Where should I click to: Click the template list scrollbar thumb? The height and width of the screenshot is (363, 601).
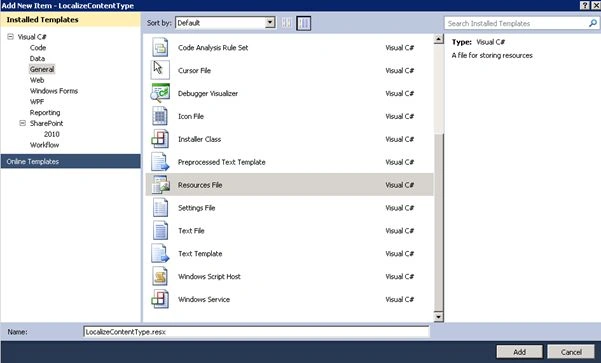(x=438, y=222)
